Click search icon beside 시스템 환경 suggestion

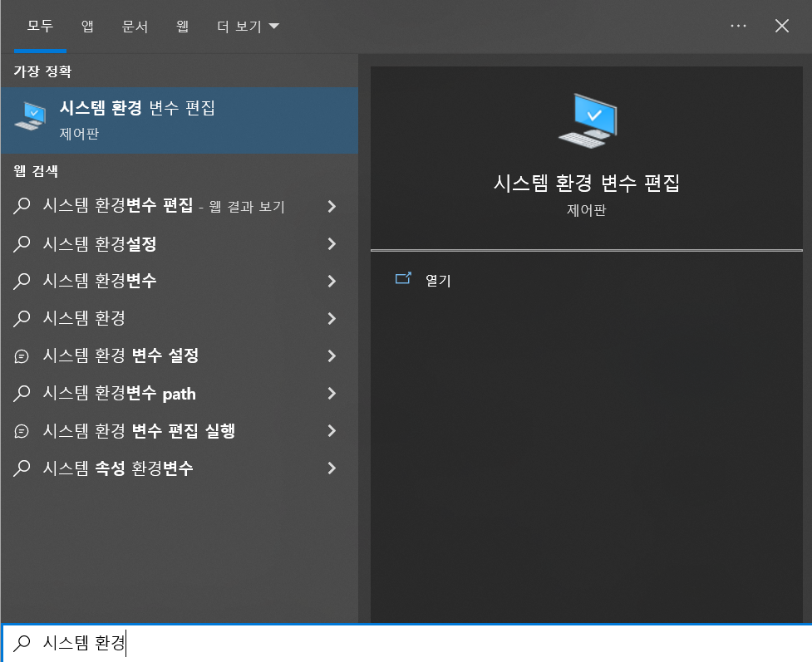22,318
